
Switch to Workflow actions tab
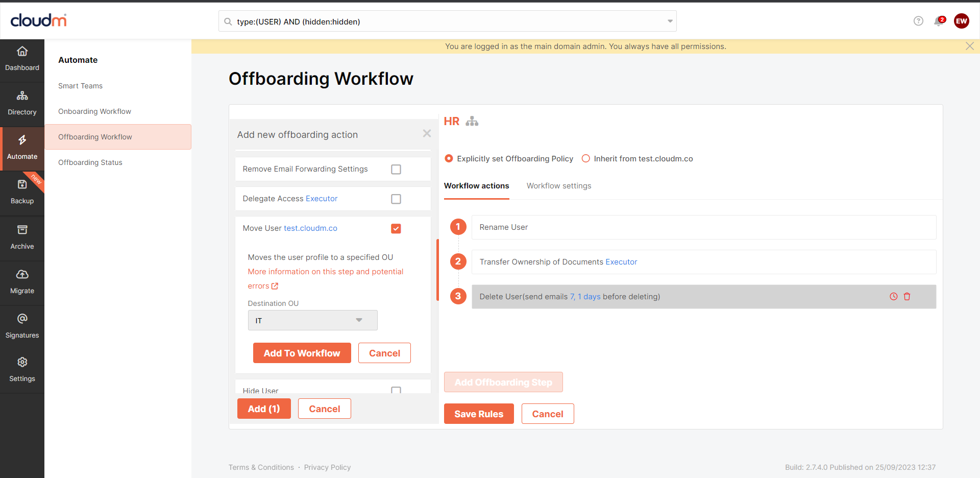(x=476, y=186)
